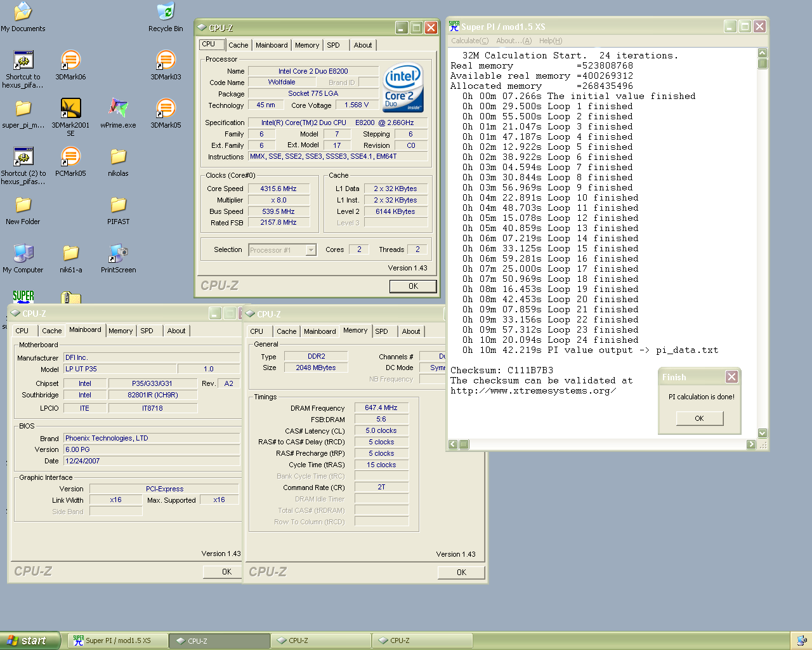
Task: Select the third CPU-Z taskbar button
Action: tap(422, 640)
